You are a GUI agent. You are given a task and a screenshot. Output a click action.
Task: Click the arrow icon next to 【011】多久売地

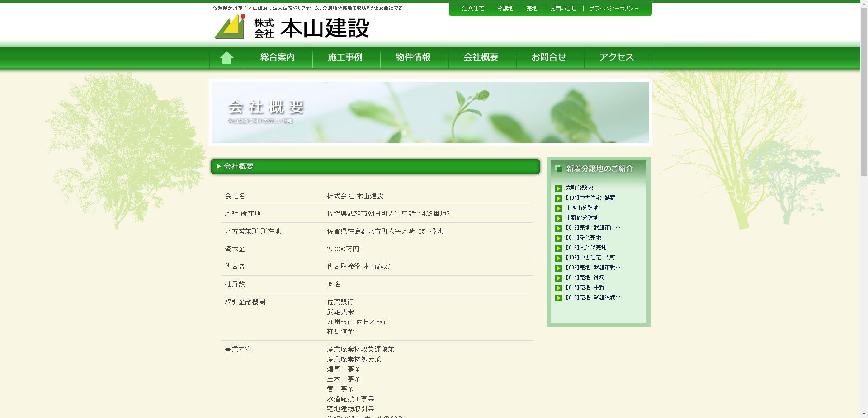point(559,237)
